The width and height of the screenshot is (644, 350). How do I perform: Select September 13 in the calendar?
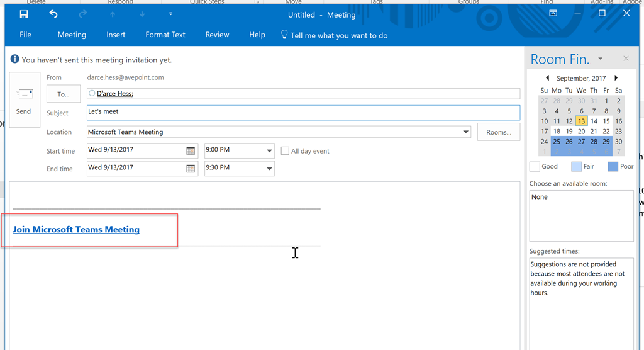coord(581,121)
